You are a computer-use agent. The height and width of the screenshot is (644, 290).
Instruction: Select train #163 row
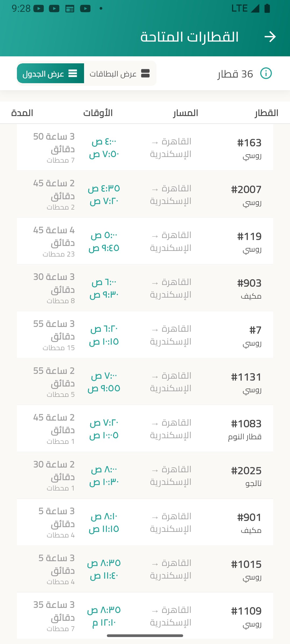(145, 147)
